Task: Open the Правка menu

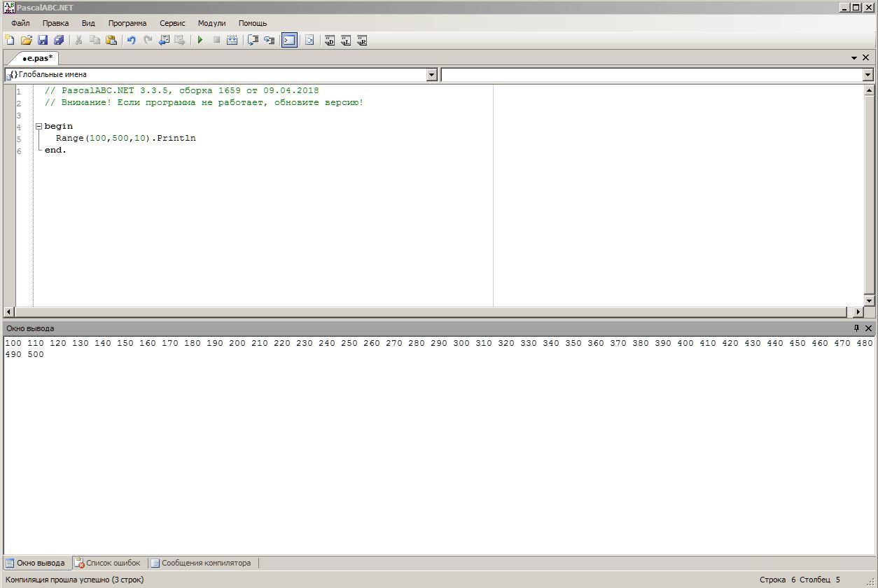Action: coord(55,23)
